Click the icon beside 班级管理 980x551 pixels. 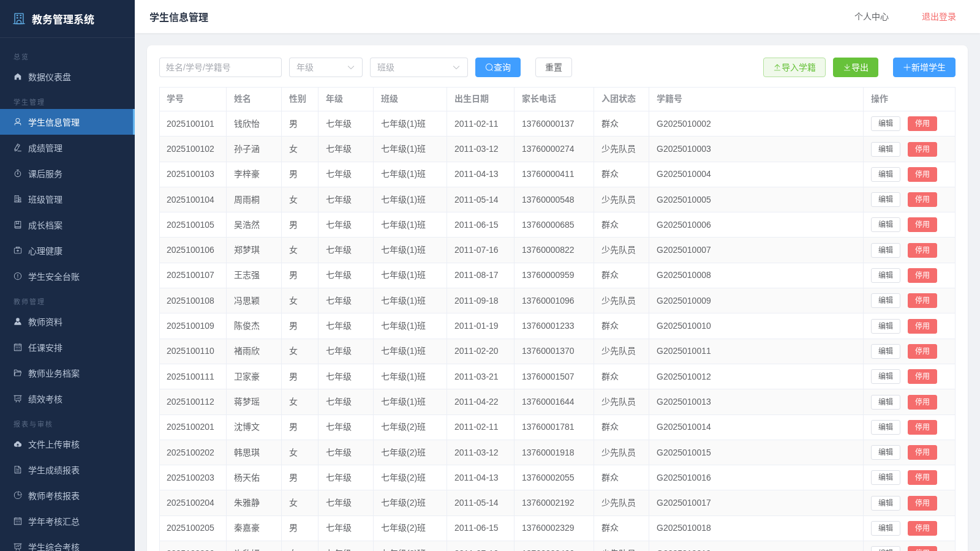[18, 200]
